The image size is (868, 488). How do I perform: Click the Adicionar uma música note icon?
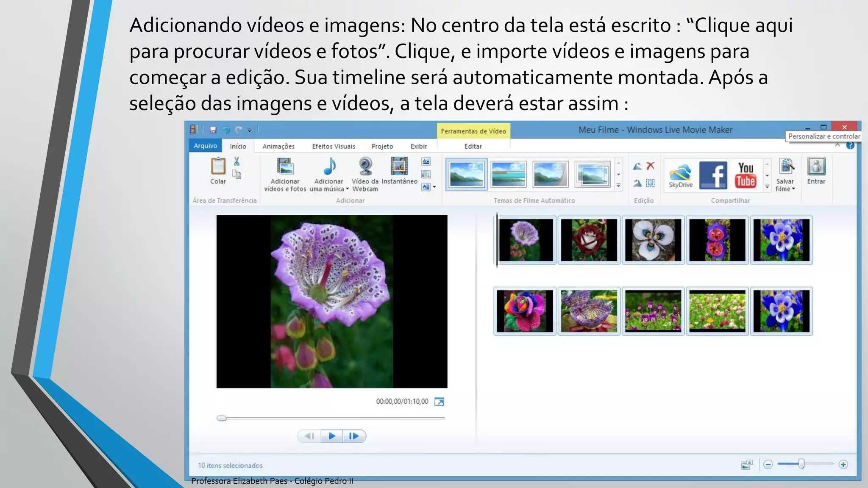tap(329, 166)
